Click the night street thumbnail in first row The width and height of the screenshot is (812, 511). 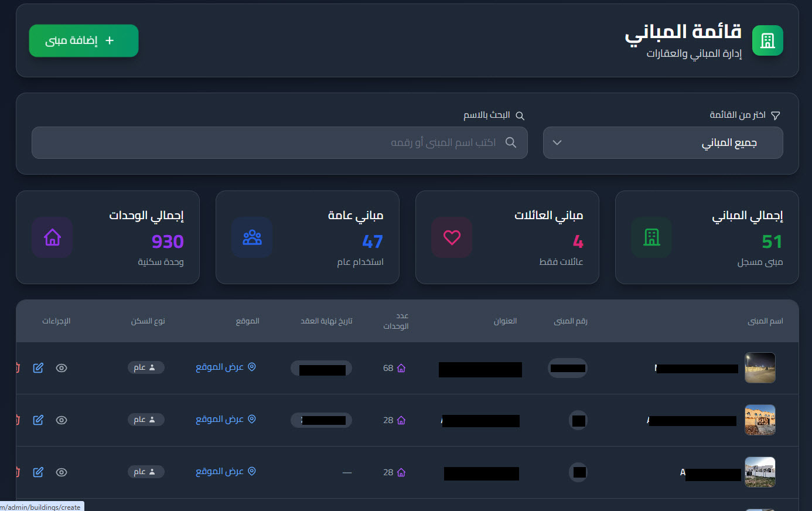coord(760,368)
